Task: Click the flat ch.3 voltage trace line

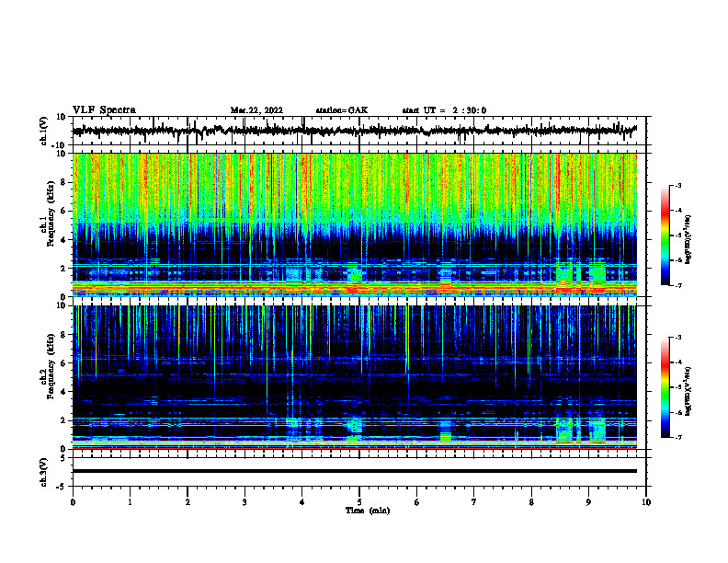Action: tap(354, 471)
